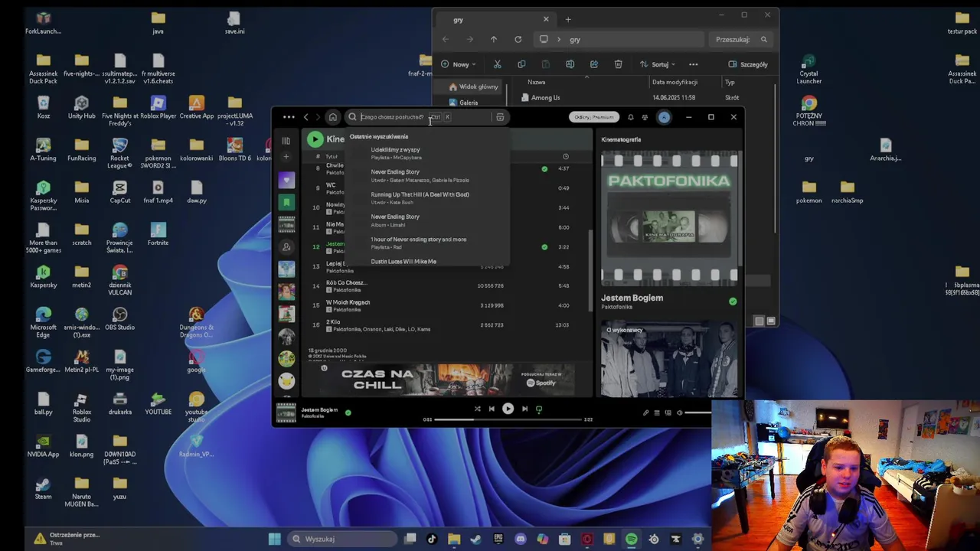
Task: Select Running Up That Hill recent search
Action: click(x=420, y=197)
